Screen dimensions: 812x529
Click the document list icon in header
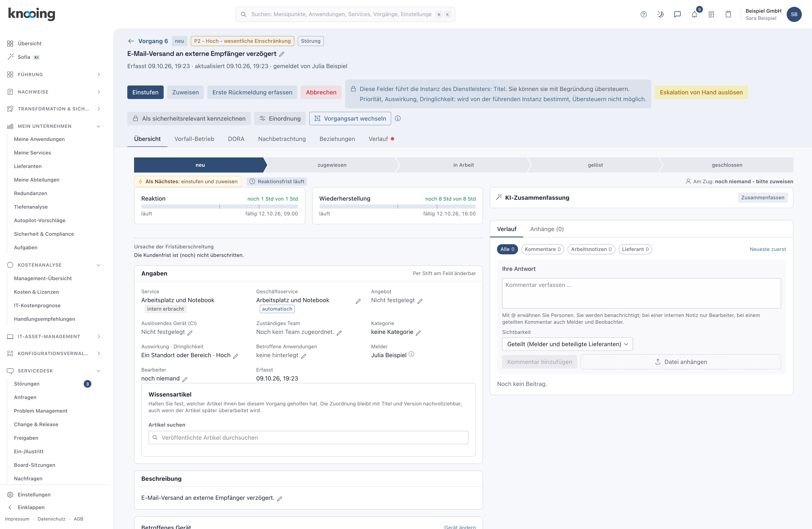point(711,14)
